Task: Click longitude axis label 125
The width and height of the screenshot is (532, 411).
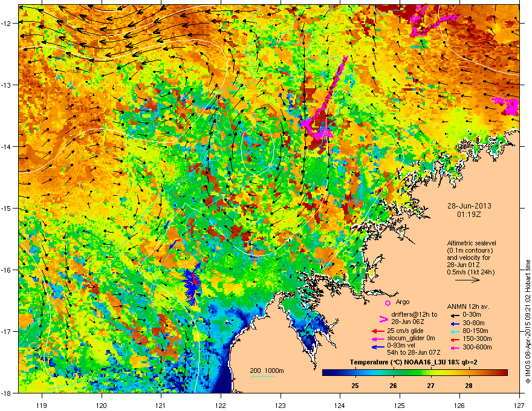Action: point(400,405)
